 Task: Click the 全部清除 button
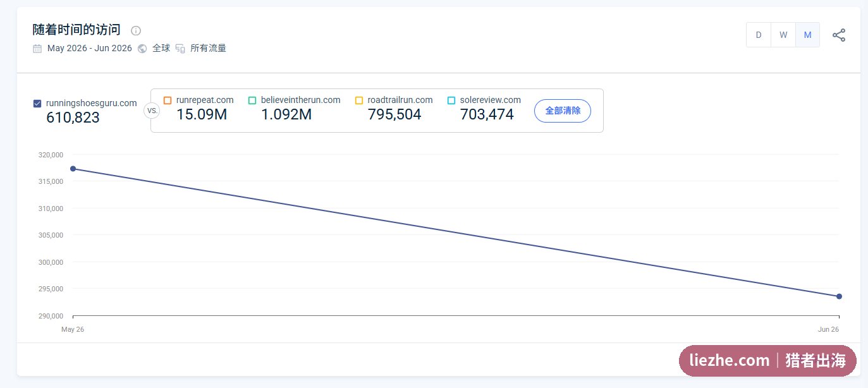[x=563, y=111]
